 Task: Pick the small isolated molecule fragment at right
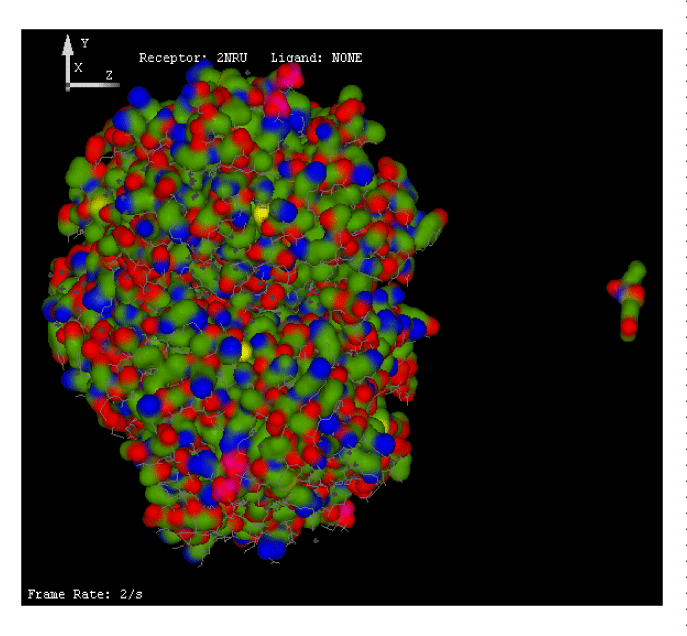click(x=627, y=300)
